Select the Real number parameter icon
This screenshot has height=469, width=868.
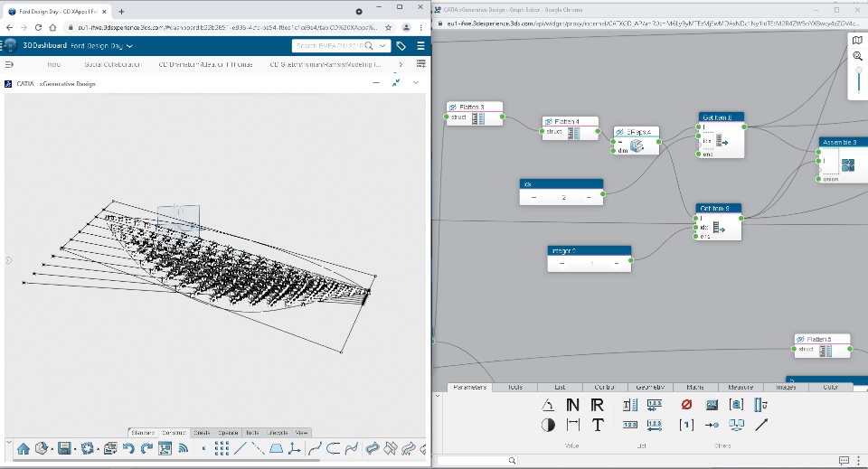point(598,405)
